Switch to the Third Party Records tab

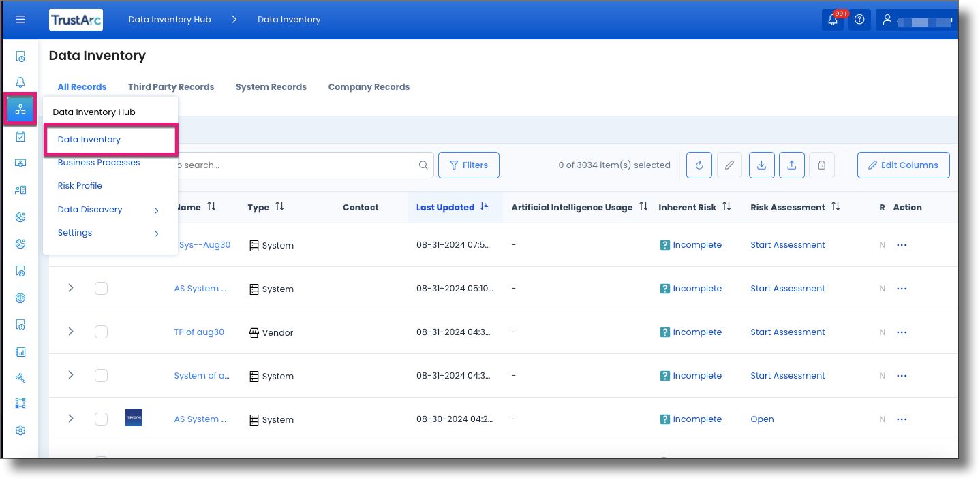(171, 86)
